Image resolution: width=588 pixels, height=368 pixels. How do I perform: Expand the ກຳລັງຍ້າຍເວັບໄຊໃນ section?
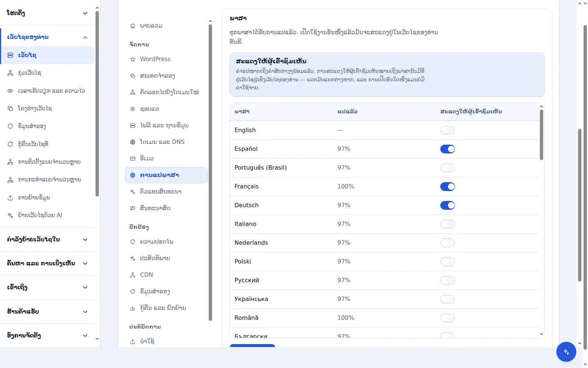click(x=47, y=240)
